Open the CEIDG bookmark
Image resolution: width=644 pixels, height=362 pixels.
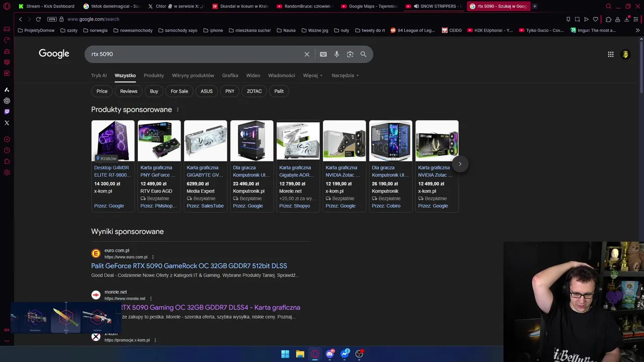451,30
